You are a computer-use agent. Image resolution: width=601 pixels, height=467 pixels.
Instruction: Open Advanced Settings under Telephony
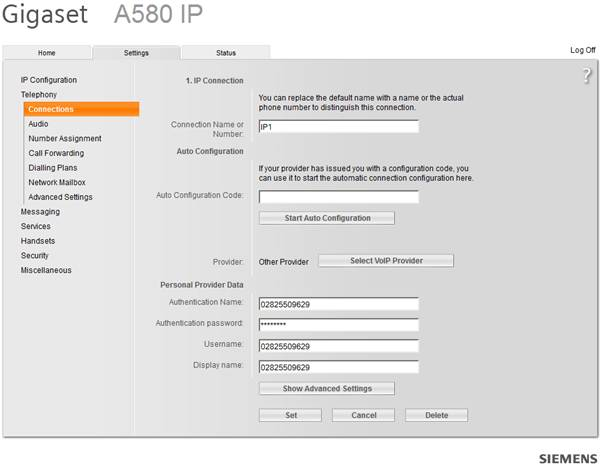[60, 197]
